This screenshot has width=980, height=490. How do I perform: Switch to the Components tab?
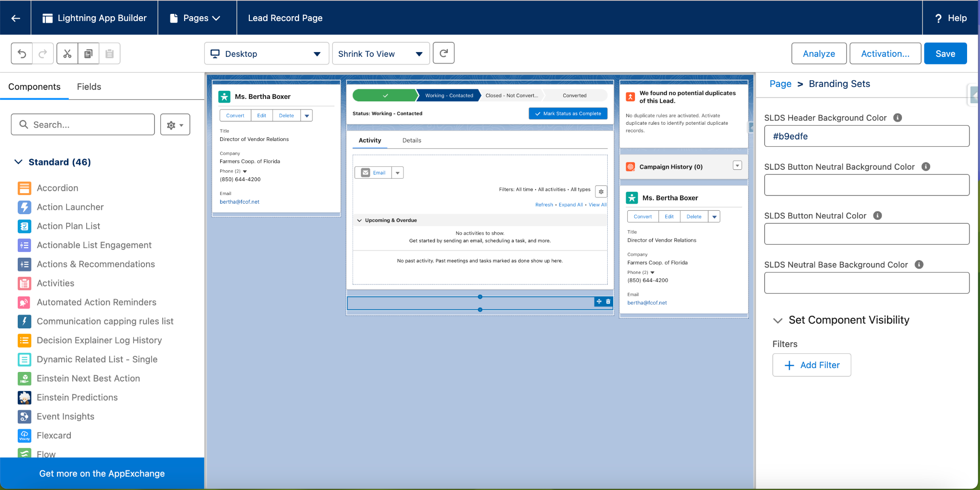click(34, 87)
